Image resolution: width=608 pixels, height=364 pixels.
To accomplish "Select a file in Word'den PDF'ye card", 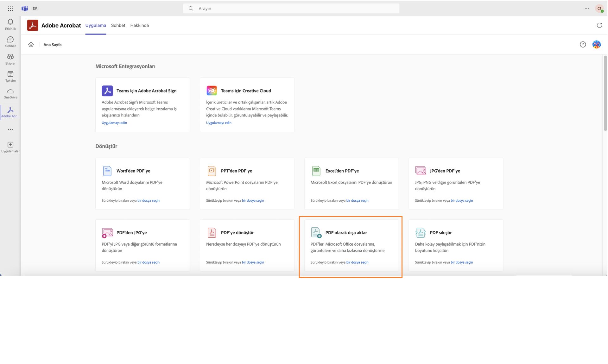I will [149, 201].
